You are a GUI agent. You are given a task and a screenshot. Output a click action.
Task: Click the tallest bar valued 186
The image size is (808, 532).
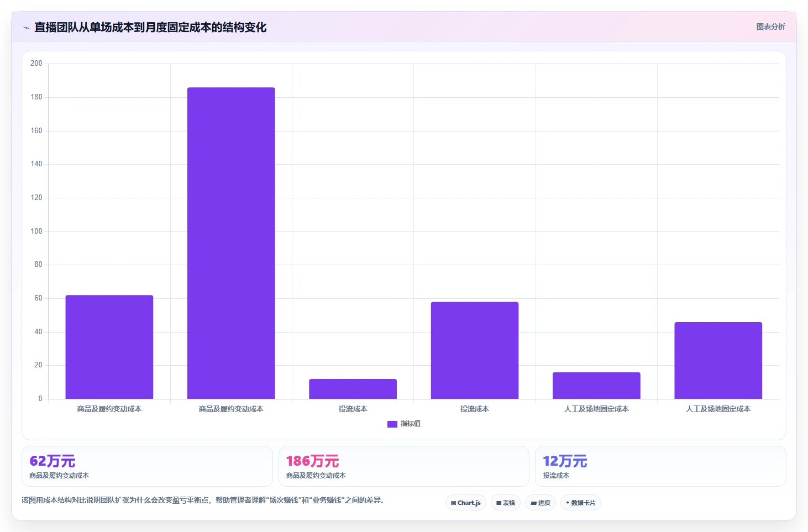click(x=231, y=243)
